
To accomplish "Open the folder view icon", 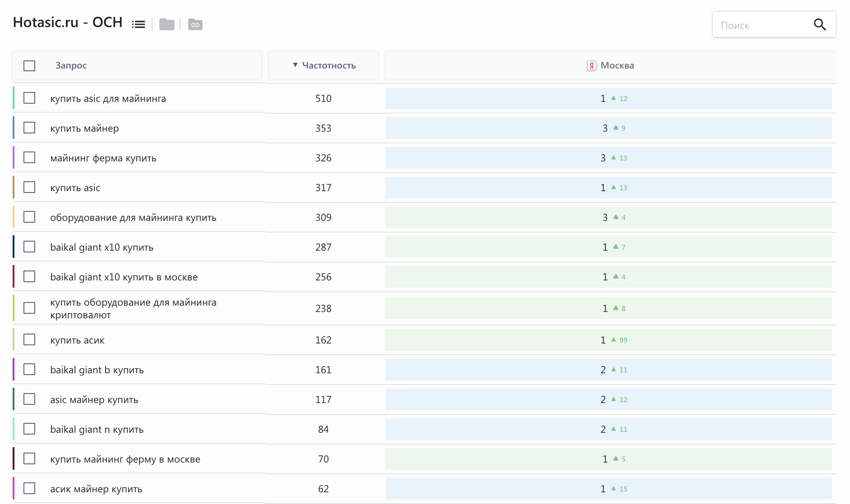I will tap(167, 24).
